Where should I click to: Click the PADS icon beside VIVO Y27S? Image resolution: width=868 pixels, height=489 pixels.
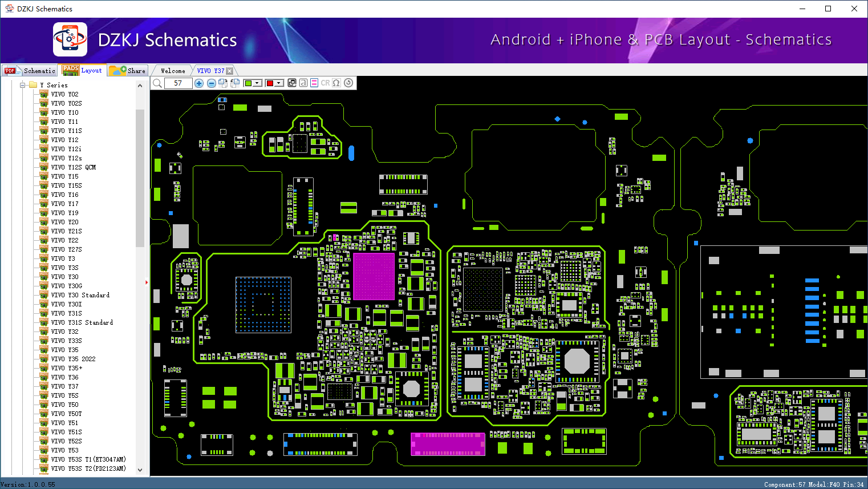(44, 249)
